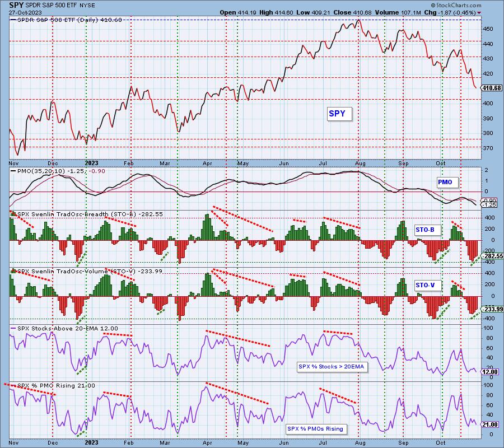The height and width of the screenshot is (448, 504).
Task: Click the Low 409.21 value
Action: (314, 12)
